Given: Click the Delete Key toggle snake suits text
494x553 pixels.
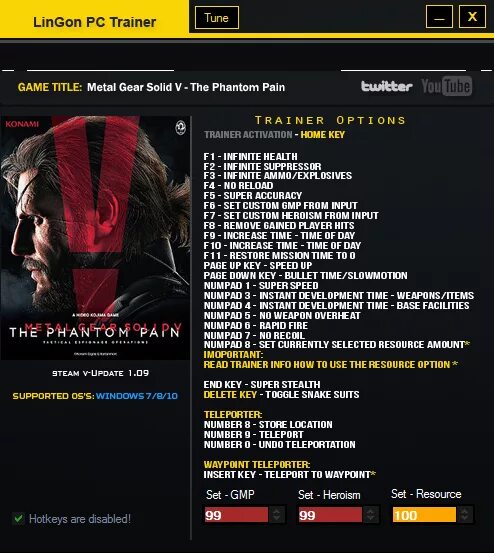Looking at the screenshot, I should [x=281, y=394].
